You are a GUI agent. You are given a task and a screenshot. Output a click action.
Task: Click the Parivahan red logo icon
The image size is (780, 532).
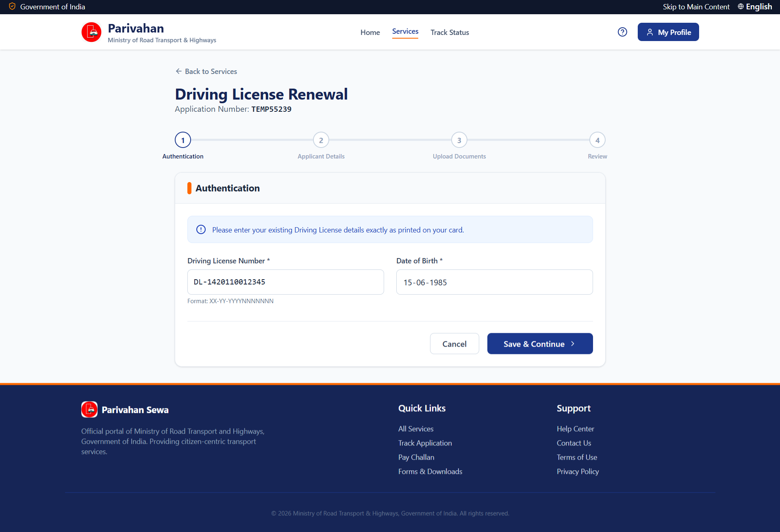click(x=91, y=32)
